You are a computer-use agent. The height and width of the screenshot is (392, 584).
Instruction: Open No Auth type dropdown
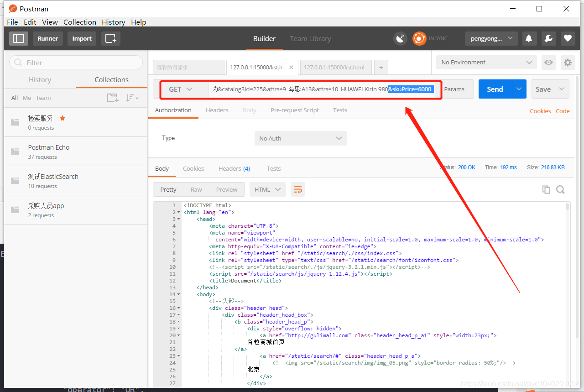(x=301, y=138)
